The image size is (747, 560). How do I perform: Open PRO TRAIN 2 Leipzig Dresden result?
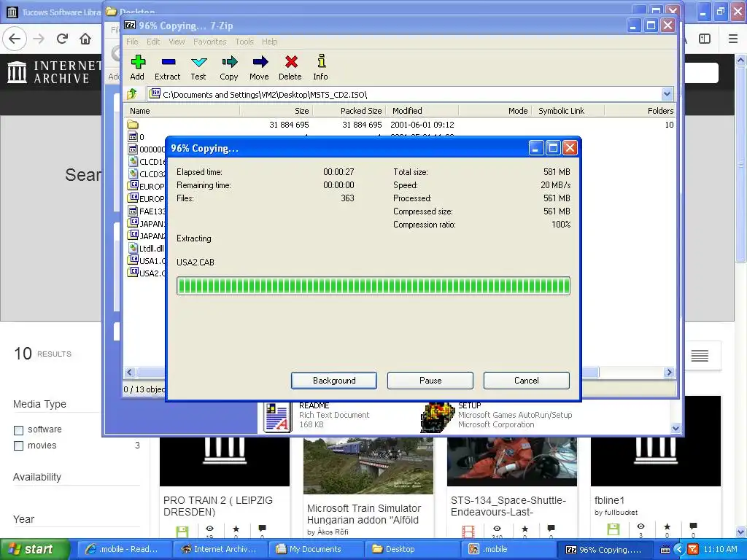coord(217,506)
